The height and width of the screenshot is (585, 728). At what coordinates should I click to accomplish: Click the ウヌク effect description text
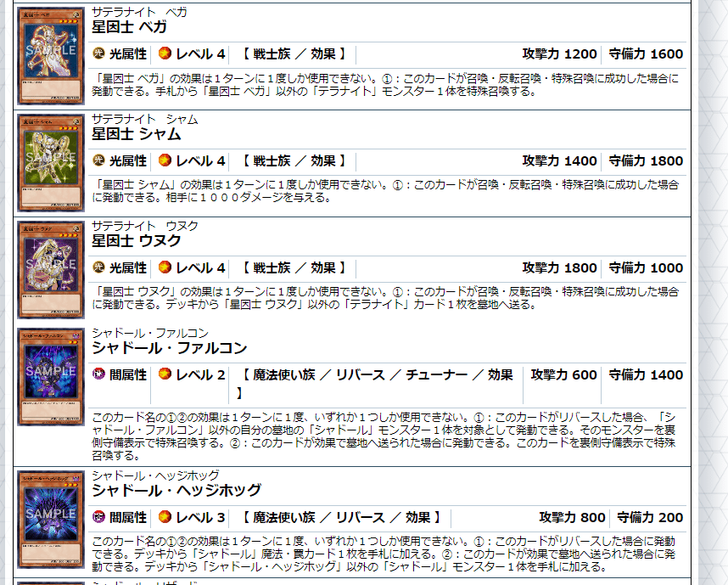(x=385, y=298)
